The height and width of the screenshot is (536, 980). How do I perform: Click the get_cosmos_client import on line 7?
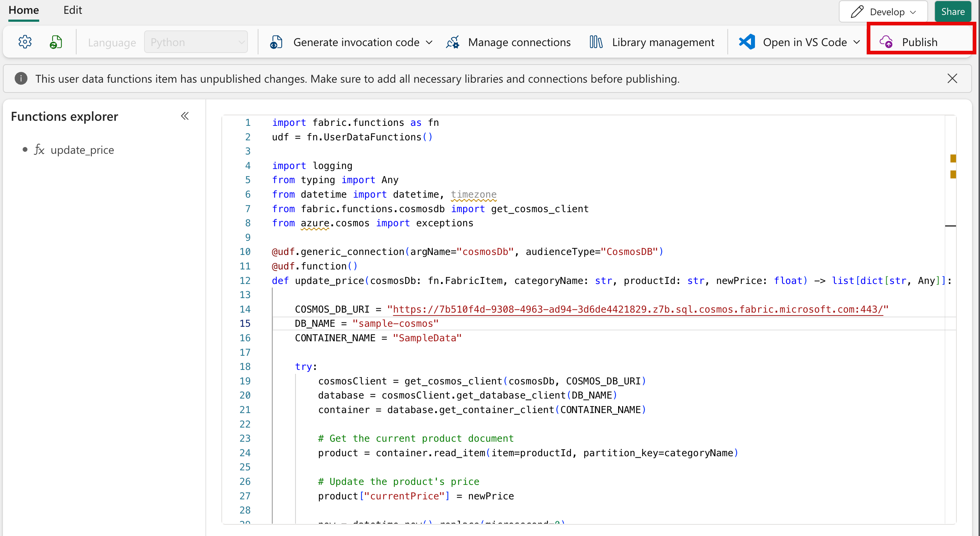(540, 209)
